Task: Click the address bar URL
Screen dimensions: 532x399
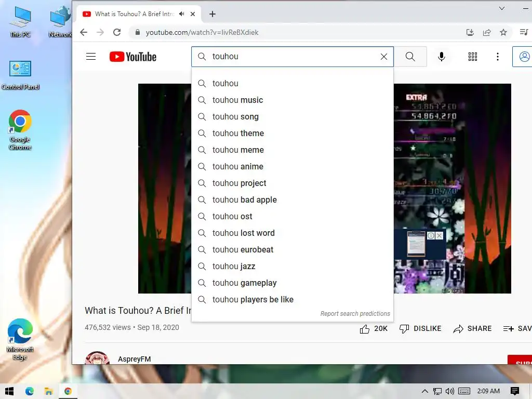Action: tap(202, 32)
